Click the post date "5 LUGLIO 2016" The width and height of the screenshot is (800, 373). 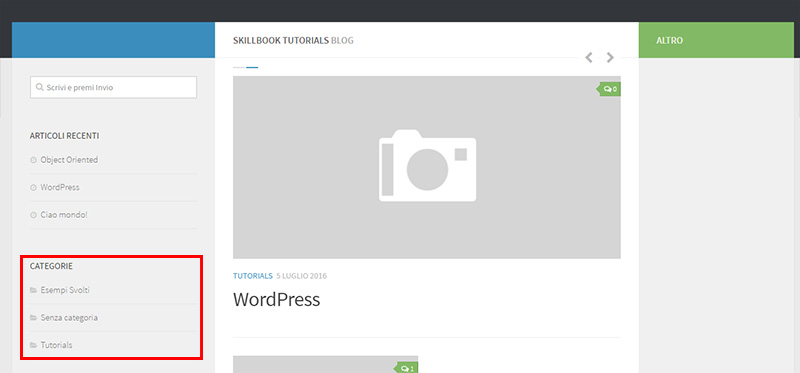click(301, 276)
